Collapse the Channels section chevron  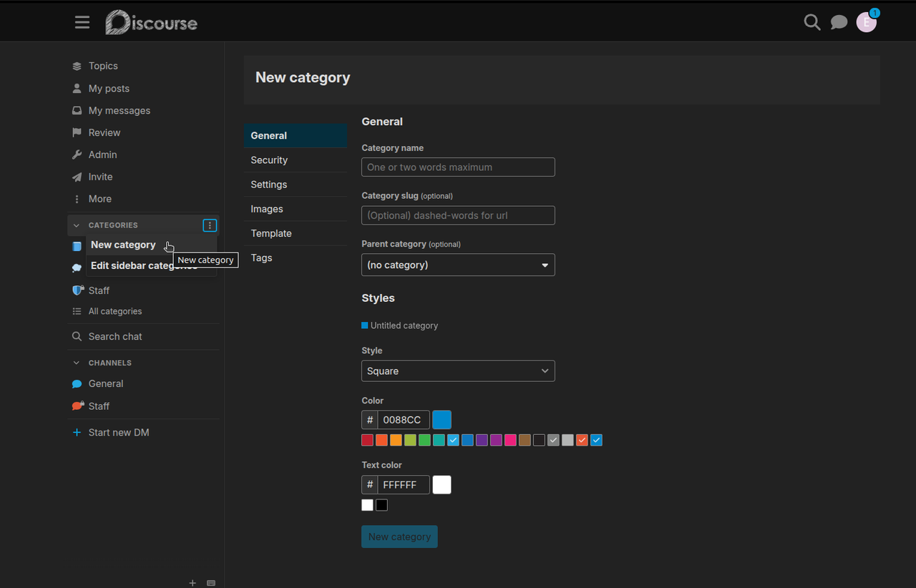(76, 362)
